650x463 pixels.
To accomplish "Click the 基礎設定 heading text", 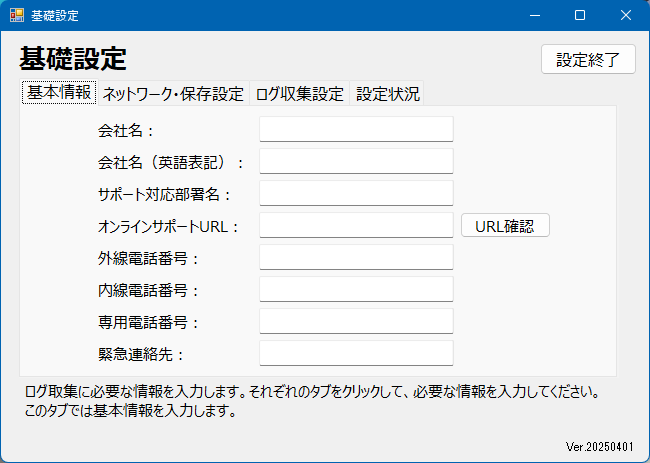I will pos(73,58).
